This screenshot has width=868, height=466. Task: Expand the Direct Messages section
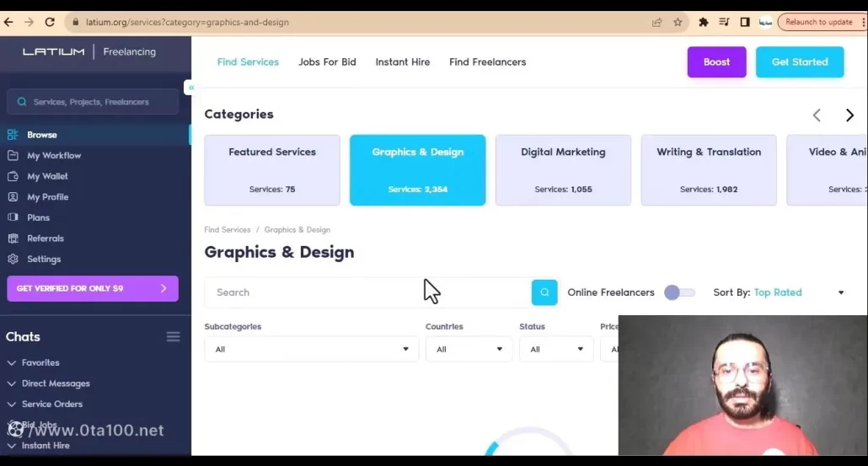click(49, 383)
